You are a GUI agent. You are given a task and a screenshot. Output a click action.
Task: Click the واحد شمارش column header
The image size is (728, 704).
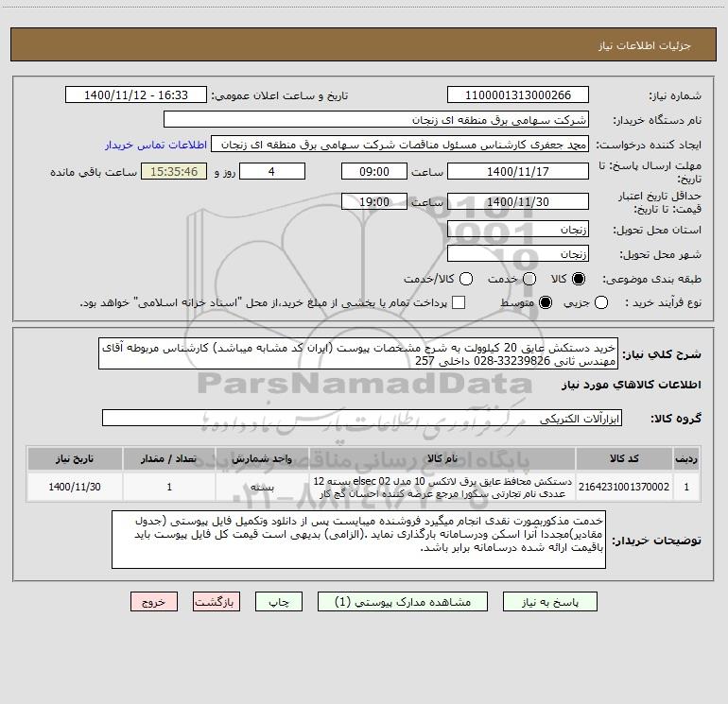click(x=262, y=458)
